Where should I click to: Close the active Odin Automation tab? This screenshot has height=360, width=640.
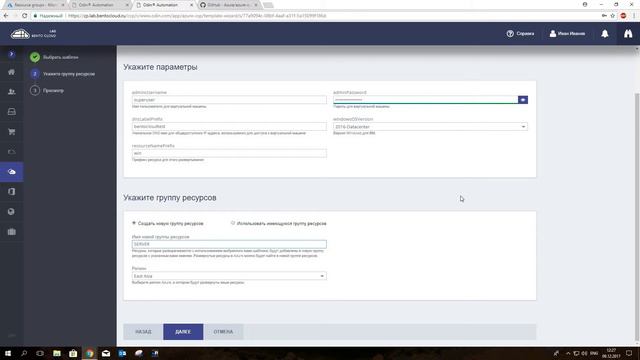191,5
